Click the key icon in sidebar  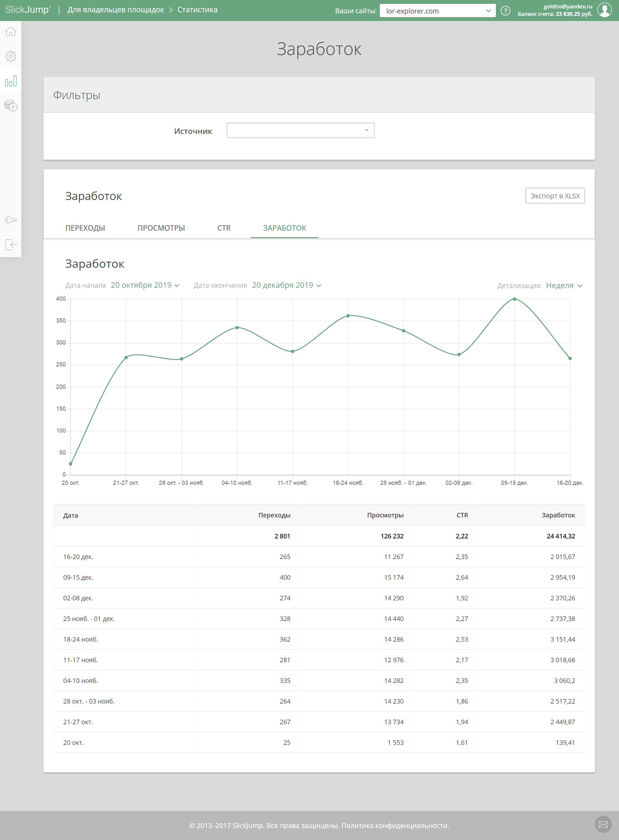coord(11,220)
